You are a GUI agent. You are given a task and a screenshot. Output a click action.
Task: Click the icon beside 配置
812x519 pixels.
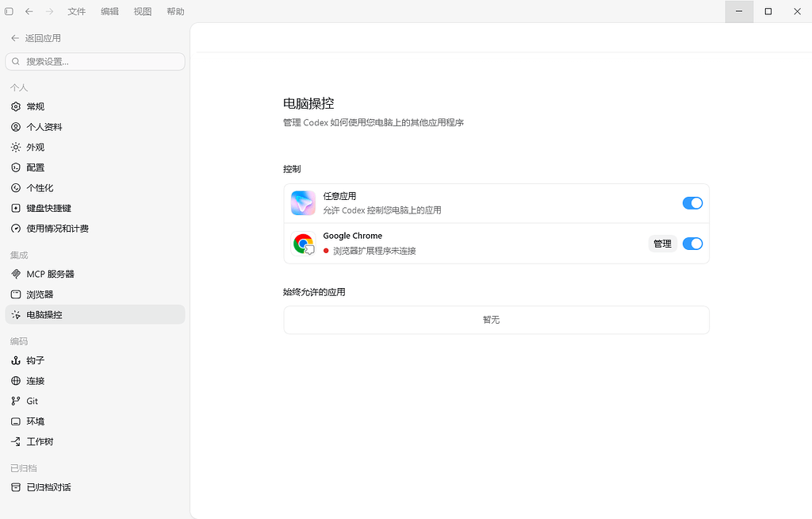click(x=16, y=167)
